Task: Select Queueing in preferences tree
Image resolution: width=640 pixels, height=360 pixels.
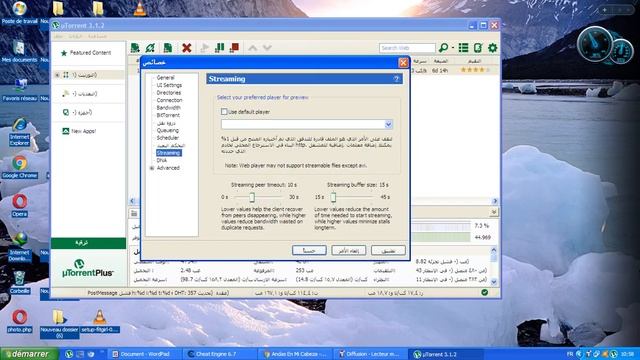Action: (167, 130)
